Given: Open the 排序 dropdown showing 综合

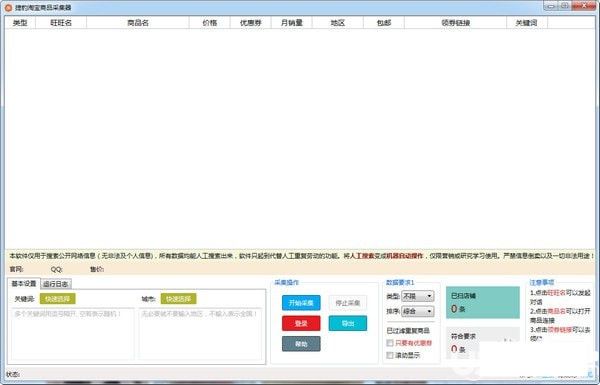Looking at the screenshot, I should point(417,311).
